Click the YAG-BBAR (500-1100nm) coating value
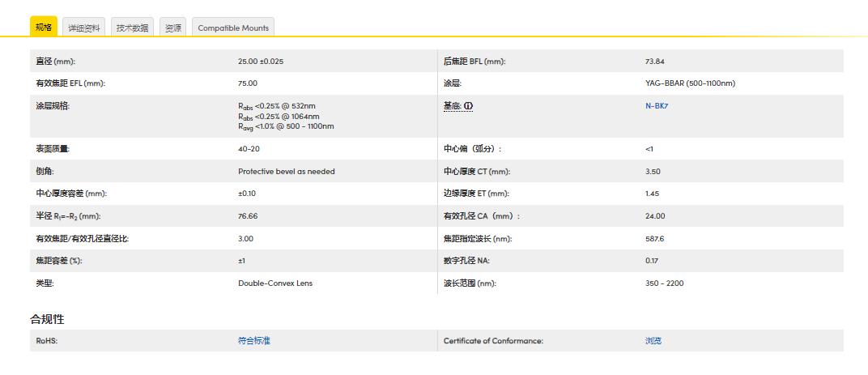This screenshot has height=375, width=868. click(690, 83)
